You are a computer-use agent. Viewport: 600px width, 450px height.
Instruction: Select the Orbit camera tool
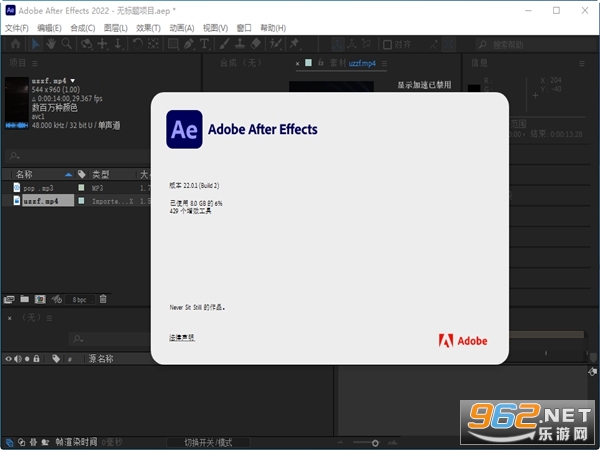point(86,44)
